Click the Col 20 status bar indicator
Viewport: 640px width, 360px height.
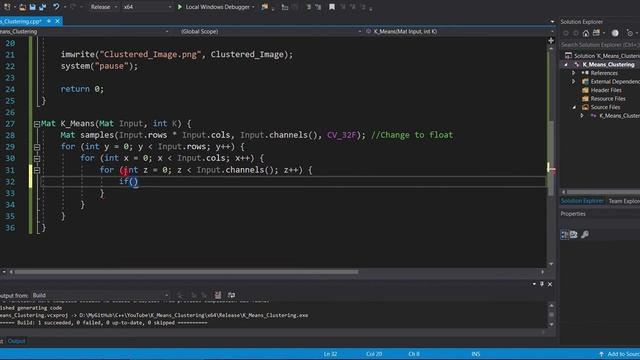pos(374,354)
